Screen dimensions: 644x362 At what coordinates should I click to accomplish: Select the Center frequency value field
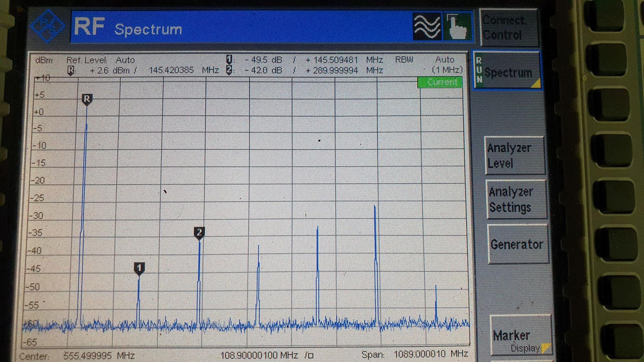point(99,356)
